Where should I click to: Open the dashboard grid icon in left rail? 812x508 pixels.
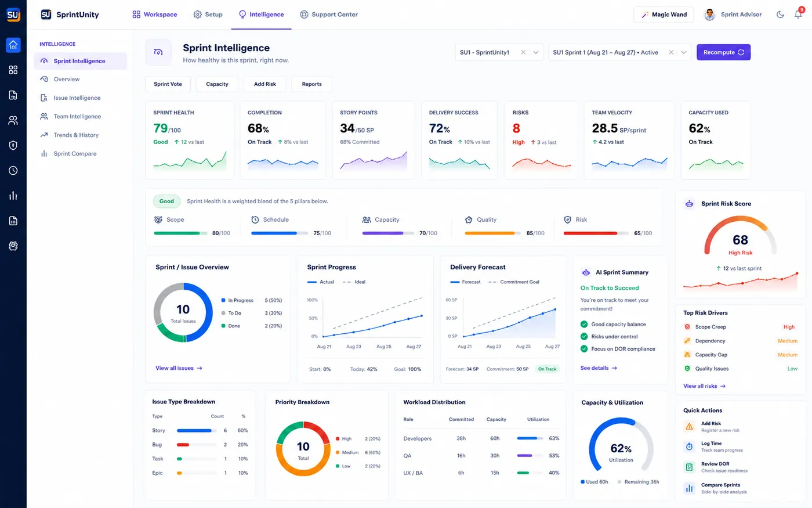(13, 70)
